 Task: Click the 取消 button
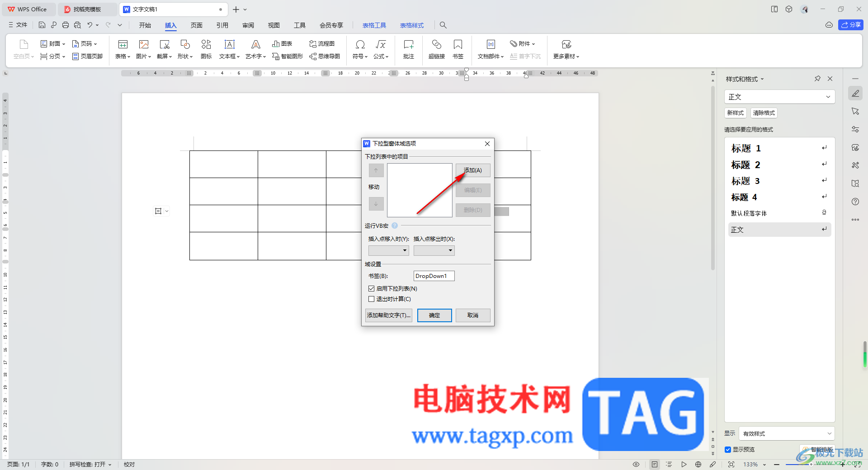473,315
